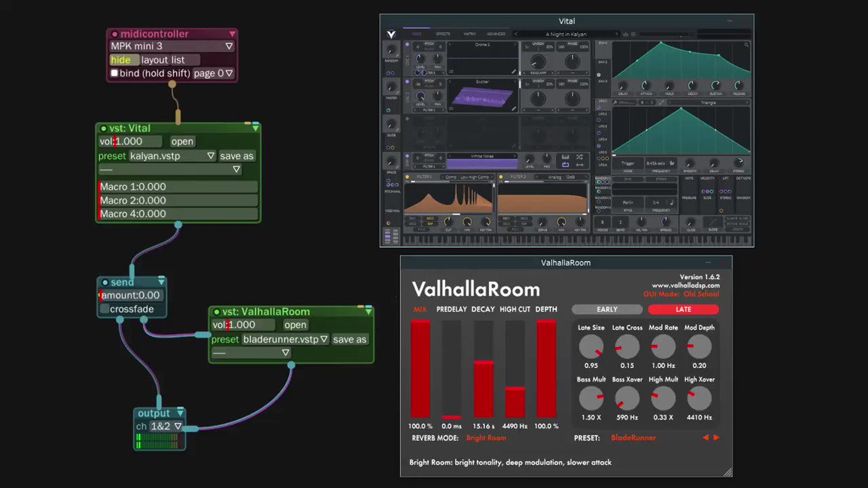The width and height of the screenshot is (868, 488).
Task: Toggle Filter 2 power button
Action: tap(500, 176)
